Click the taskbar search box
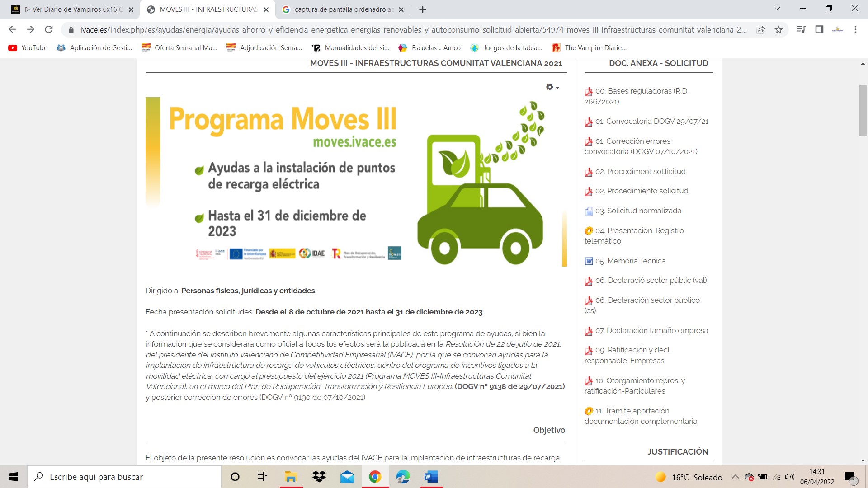Image resolution: width=868 pixels, height=488 pixels. click(124, 477)
